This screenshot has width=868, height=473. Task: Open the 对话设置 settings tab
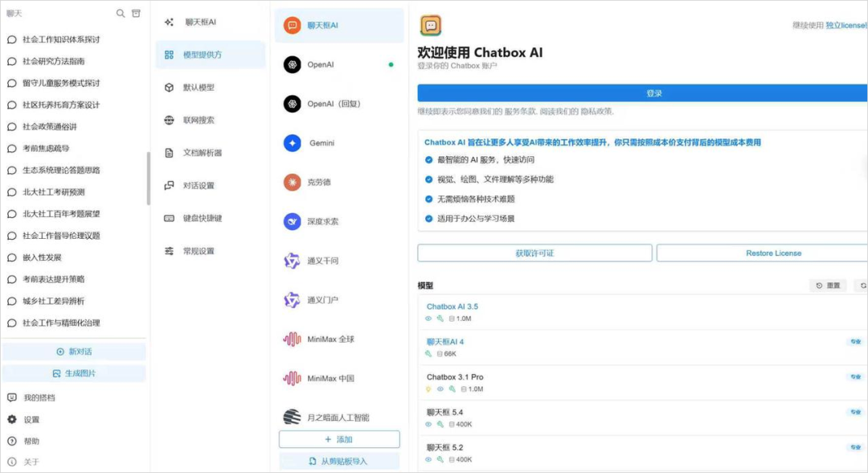(x=211, y=186)
